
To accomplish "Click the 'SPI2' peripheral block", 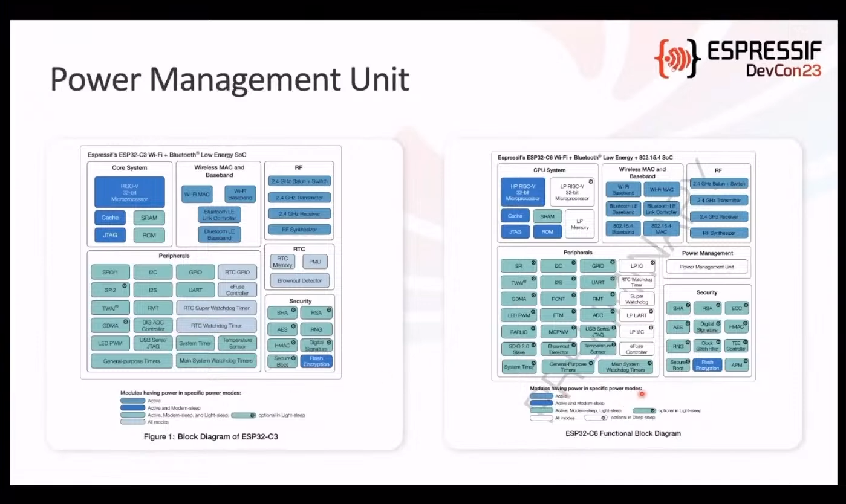I will pyautogui.click(x=110, y=290).
